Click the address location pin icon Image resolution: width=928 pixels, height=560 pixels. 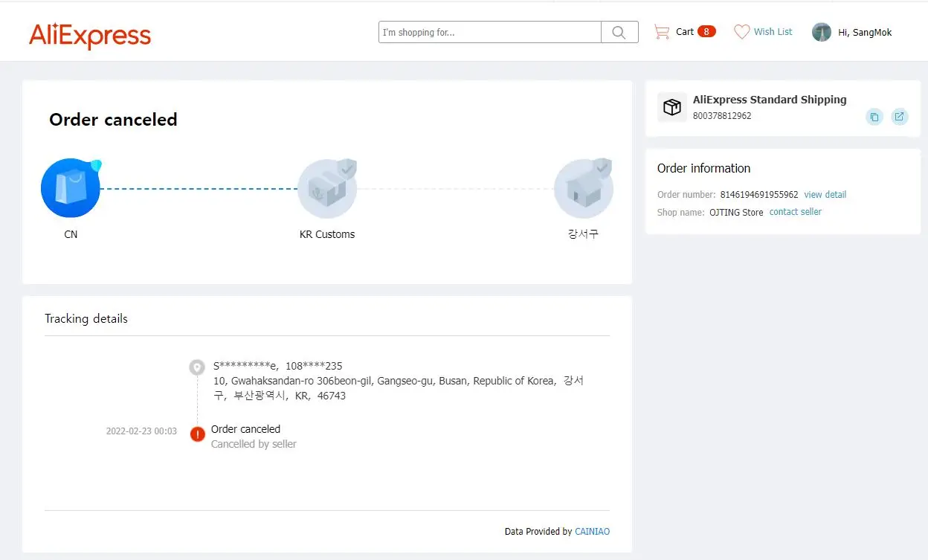tap(197, 367)
